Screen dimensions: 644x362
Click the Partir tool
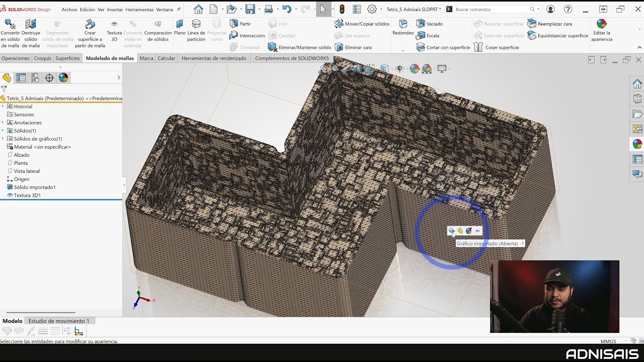[240, 24]
